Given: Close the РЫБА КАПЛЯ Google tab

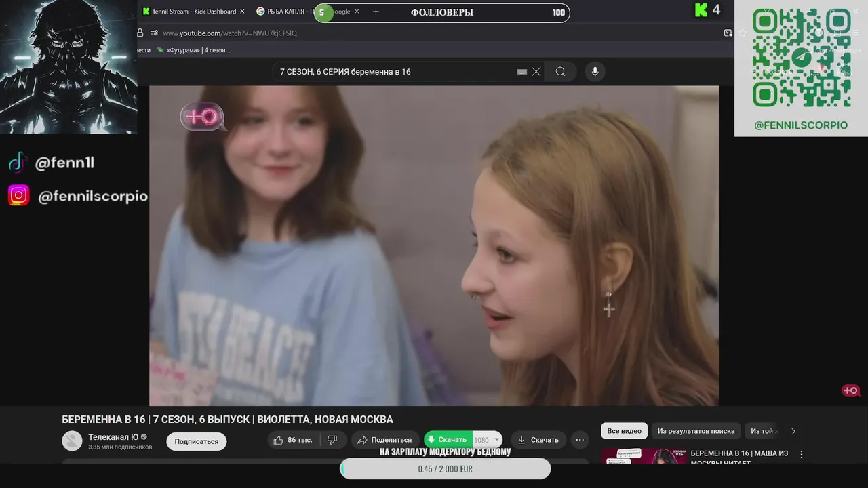Looking at the screenshot, I should [x=357, y=12].
